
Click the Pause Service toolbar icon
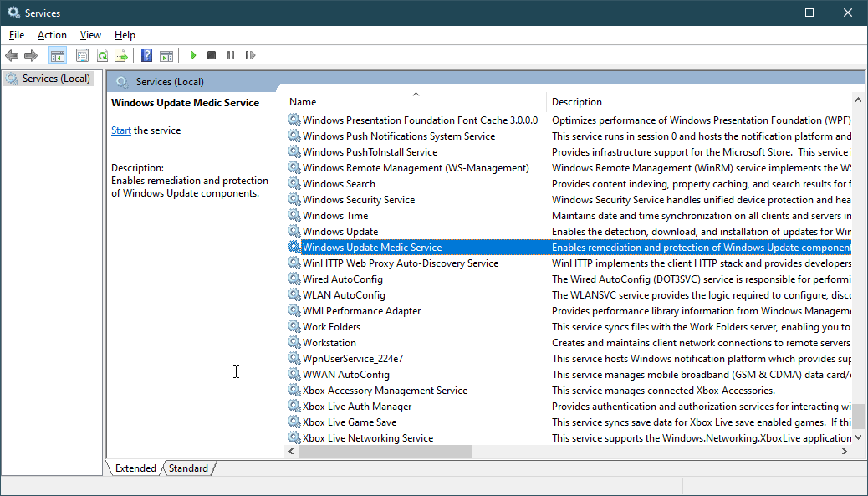point(231,55)
